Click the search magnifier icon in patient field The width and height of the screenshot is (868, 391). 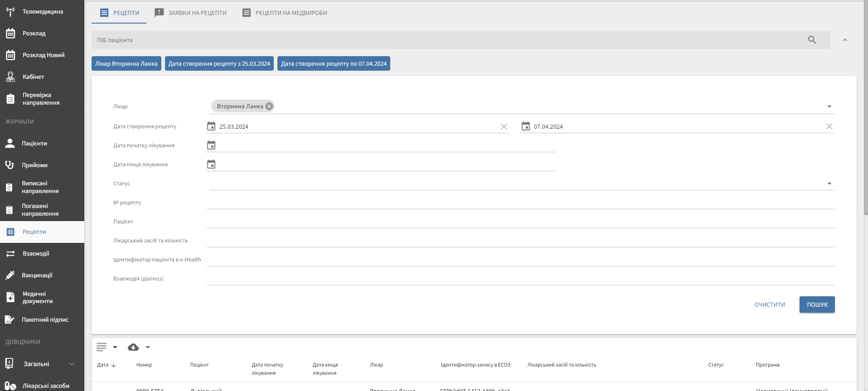click(x=812, y=40)
